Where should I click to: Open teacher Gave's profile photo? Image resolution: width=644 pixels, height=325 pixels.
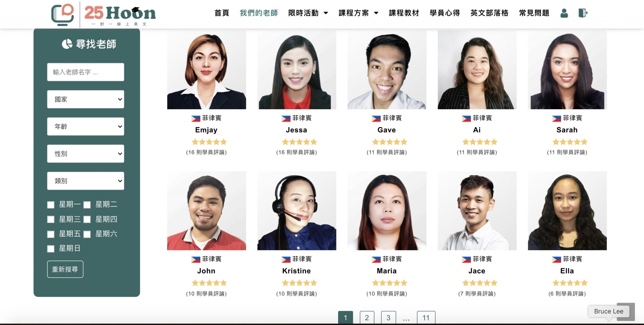click(x=387, y=70)
